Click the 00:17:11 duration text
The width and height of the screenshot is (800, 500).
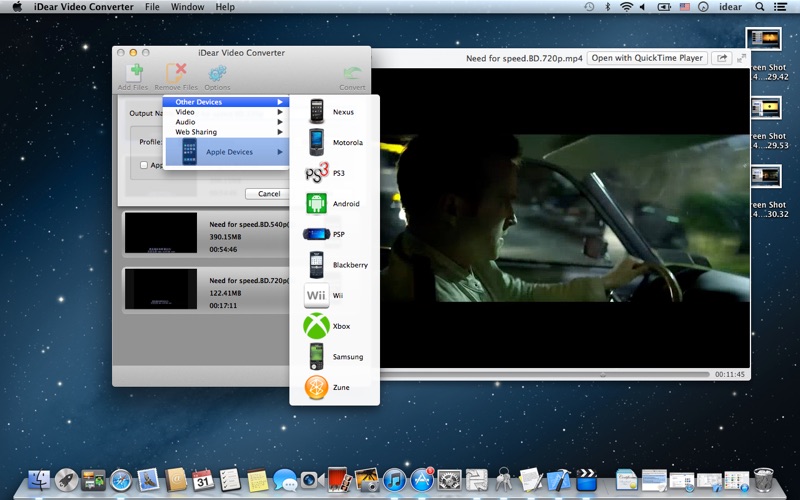223,306
